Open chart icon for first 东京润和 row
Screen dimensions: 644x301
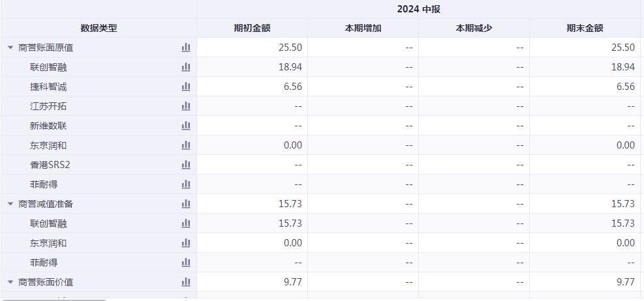pos(186,145)
